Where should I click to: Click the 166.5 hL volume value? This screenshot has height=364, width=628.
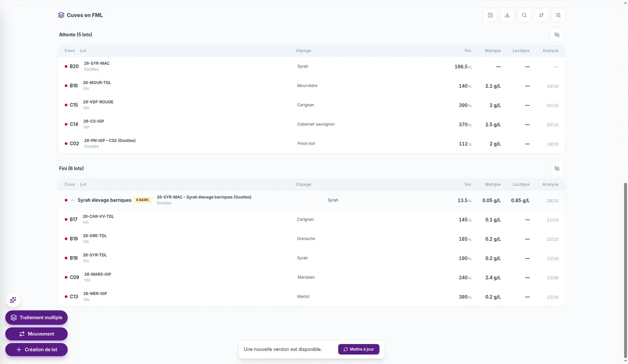(463, 67)
